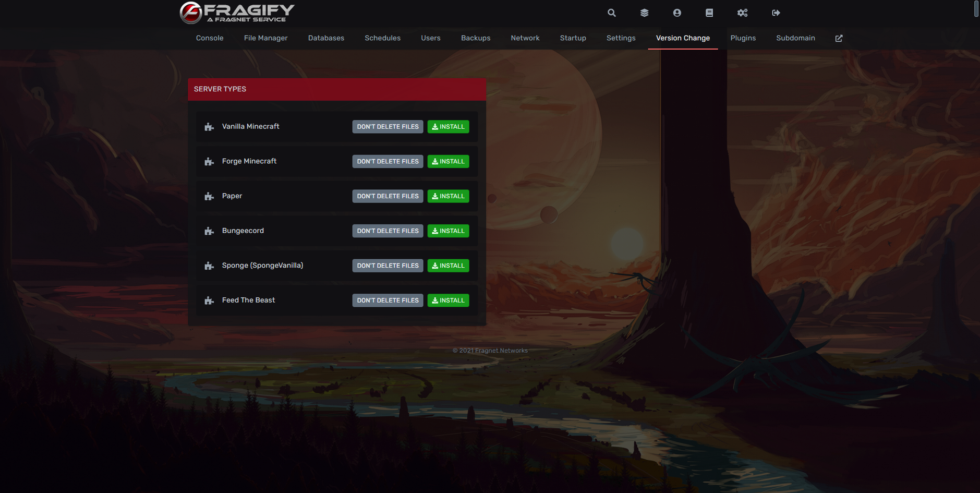
Task: Switch to the Subdomain tab
Action: click(x=795, y=38)
